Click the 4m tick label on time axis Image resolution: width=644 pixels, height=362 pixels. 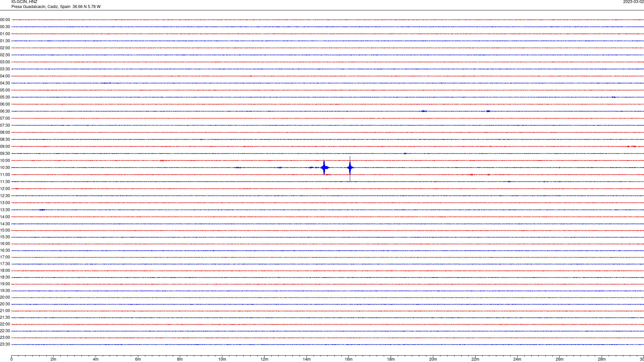pos(96,359)
